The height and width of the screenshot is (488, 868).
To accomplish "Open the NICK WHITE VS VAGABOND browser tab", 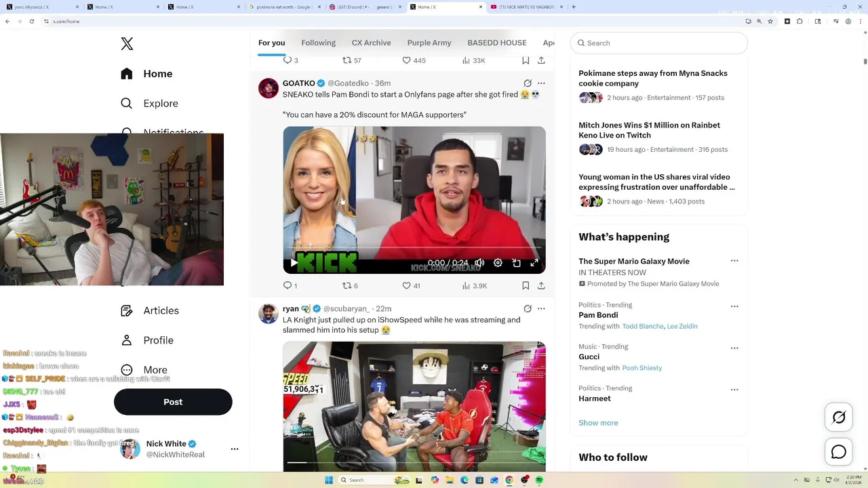I will click(527, 7).
